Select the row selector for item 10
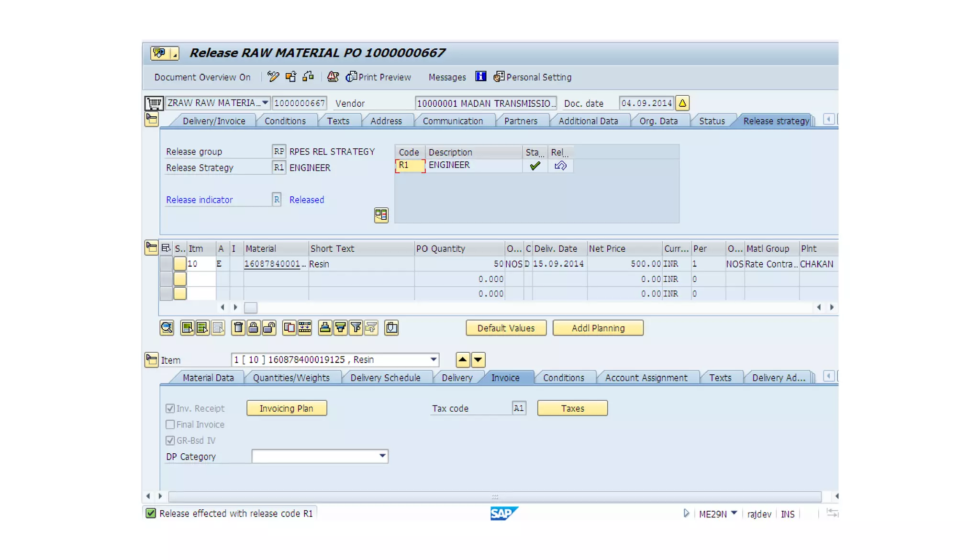980x560 pixels. pos(166,264)
